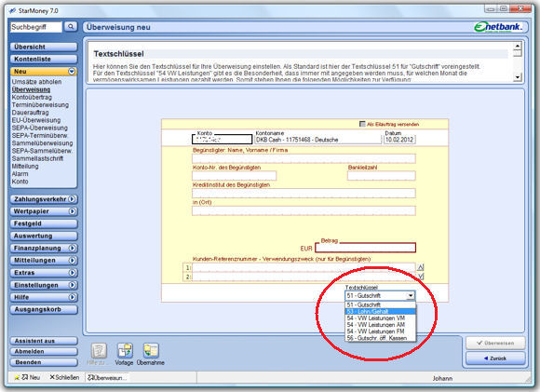Expand the Wertpapier section

(x=72, y=211)
